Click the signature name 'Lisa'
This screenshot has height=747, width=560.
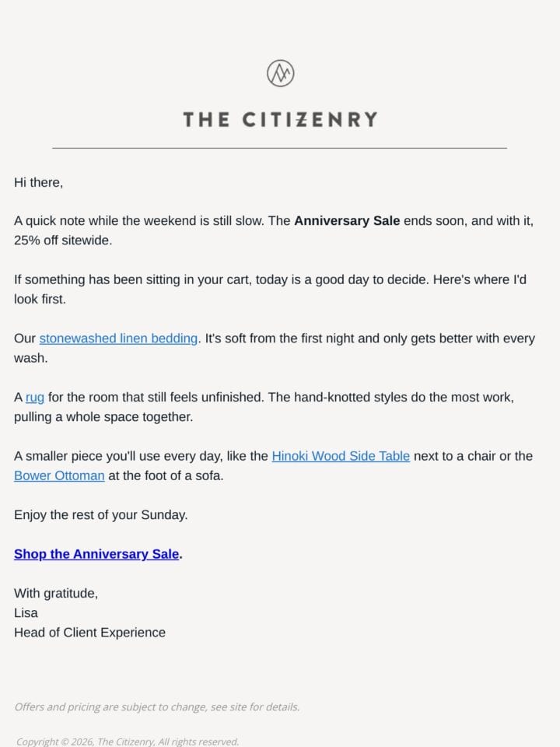click(26, 612)
